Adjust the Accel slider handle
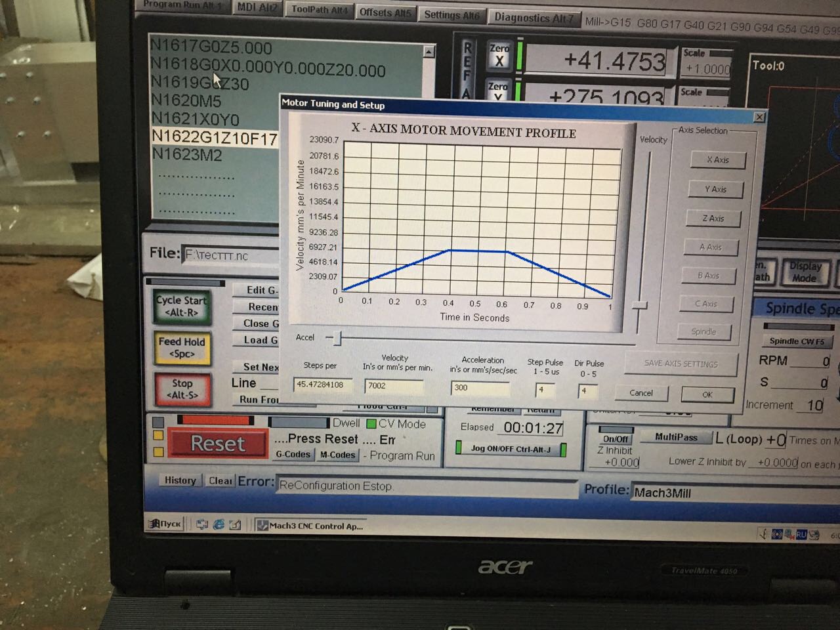 click(337, 338)
